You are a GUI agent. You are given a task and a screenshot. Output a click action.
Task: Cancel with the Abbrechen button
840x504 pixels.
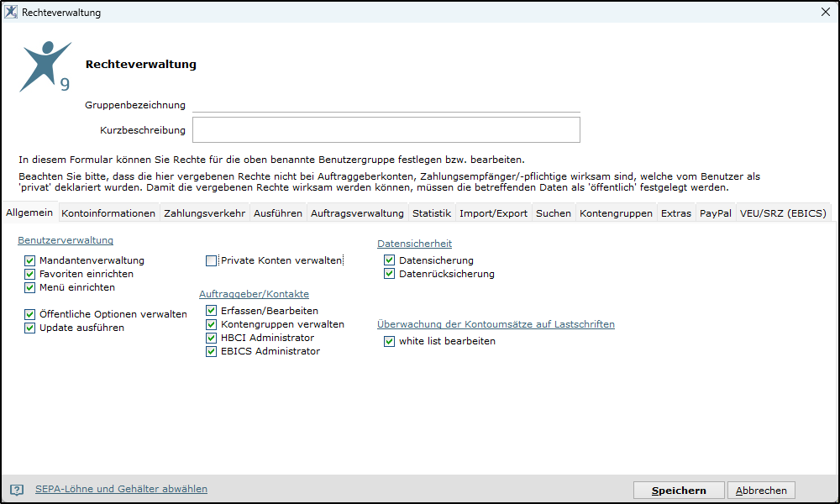pyautogui.click(x=761, y=490)
